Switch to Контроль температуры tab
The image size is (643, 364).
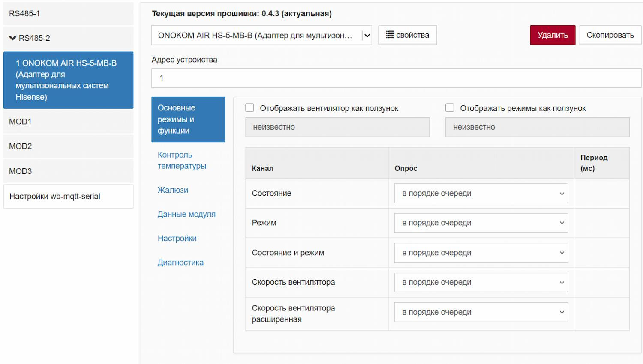pyautogui.click(x=182, y=160)
